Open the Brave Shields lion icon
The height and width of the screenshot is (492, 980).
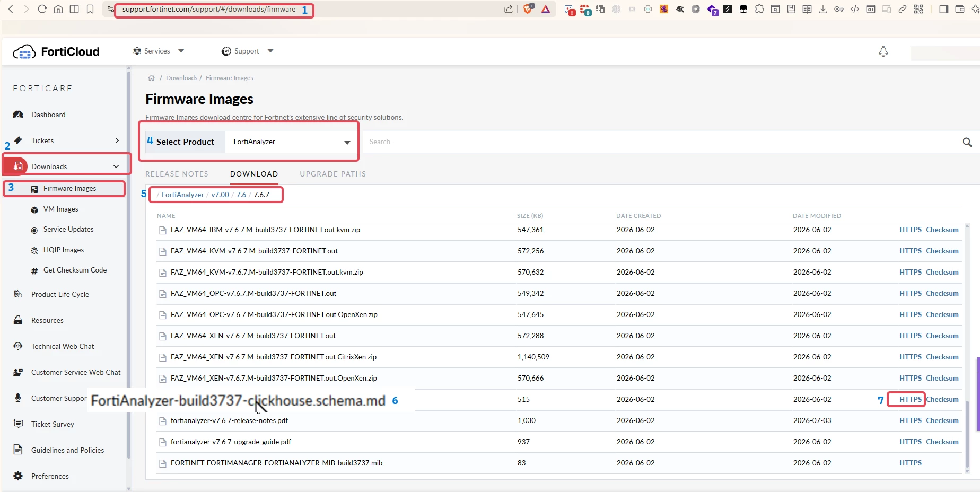(528, 9)
